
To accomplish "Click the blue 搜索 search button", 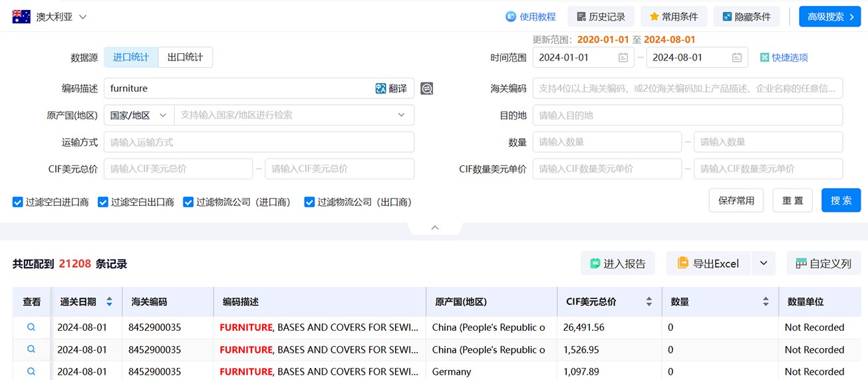I will (x=841, y=201).
